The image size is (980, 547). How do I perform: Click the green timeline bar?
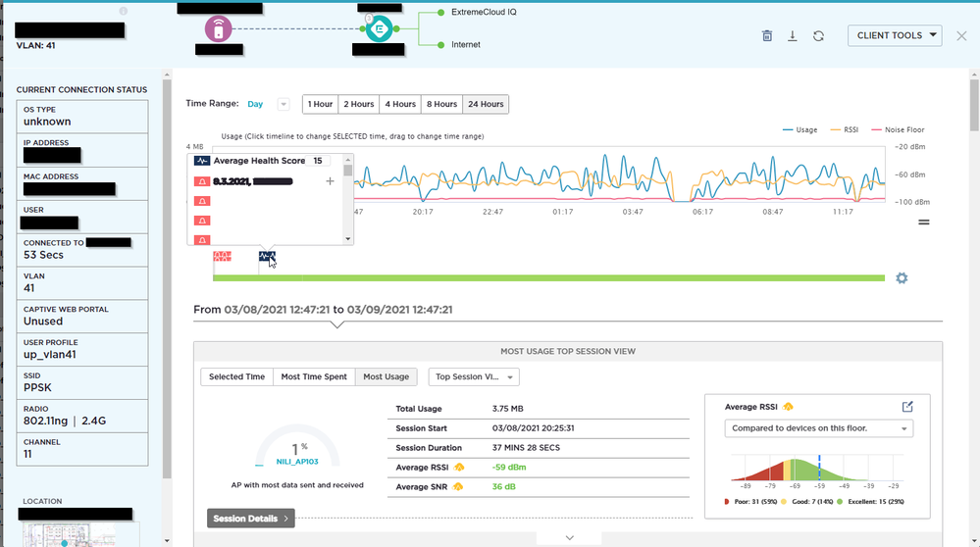pyautogui.click(x=548, y=277)
